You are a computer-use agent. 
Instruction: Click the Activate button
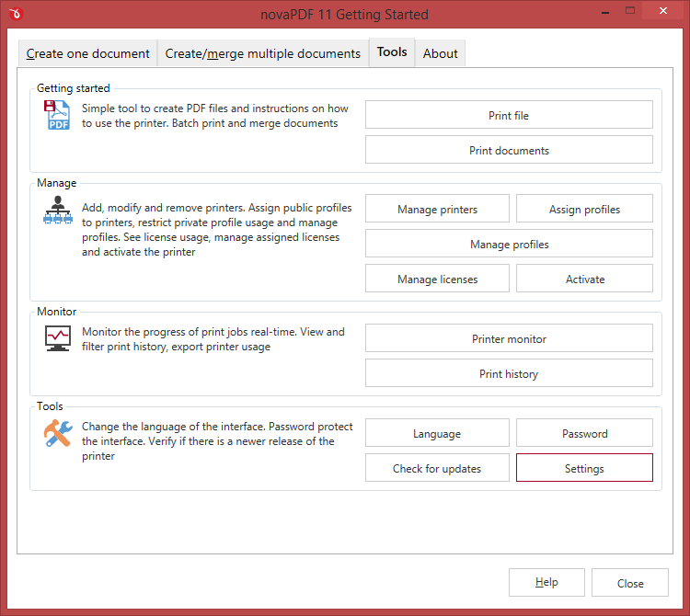pyautogui.click(x=584, y=279)
